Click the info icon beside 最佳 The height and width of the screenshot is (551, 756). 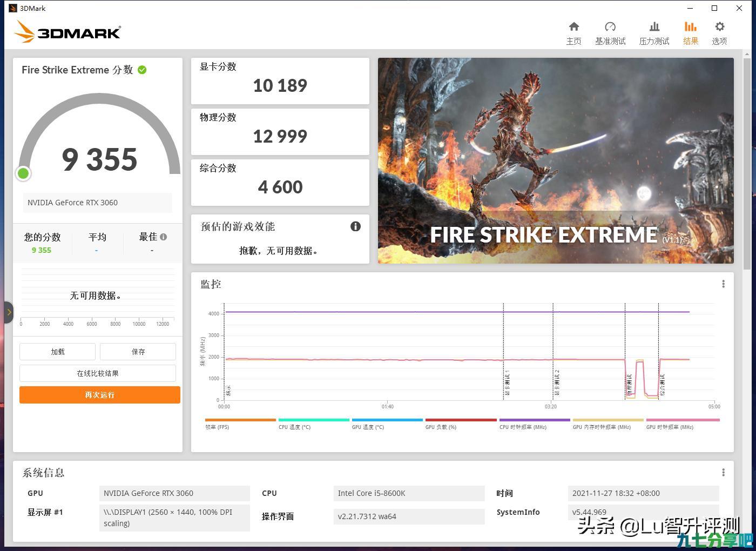click(163, 237)
